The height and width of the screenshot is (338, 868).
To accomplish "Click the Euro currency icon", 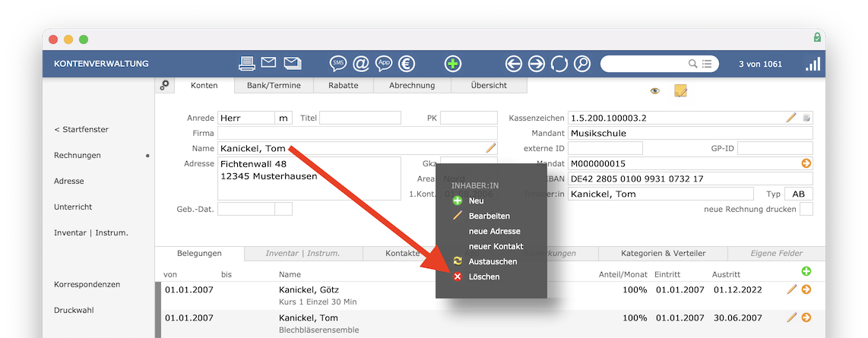I will 407,64.
